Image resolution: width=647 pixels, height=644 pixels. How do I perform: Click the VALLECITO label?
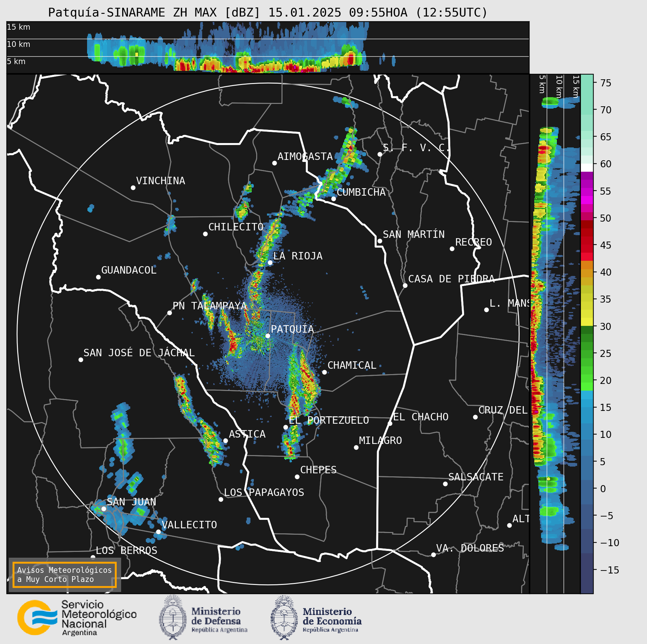coord(189,525)
